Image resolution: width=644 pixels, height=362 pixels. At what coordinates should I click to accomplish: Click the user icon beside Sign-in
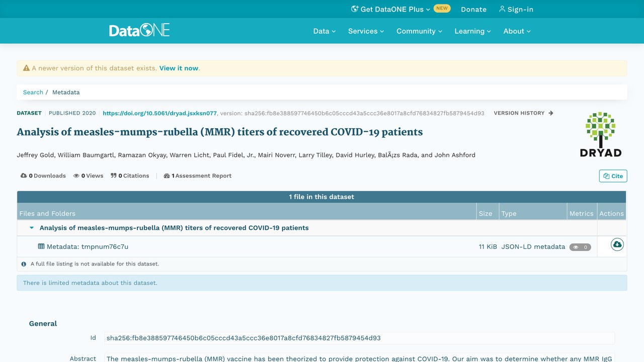[x=502, y=9]
